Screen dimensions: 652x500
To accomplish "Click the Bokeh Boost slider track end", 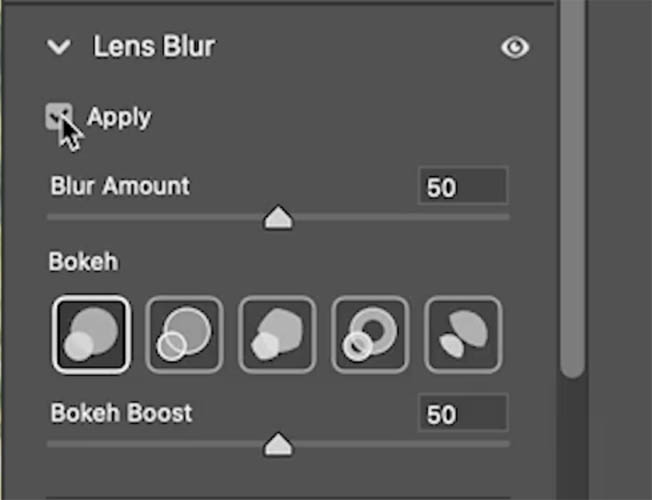I will (x=505, y=444).
